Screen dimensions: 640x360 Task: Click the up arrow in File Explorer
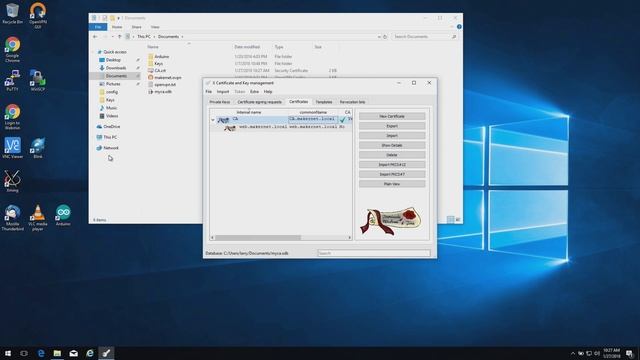click(120, 37)
